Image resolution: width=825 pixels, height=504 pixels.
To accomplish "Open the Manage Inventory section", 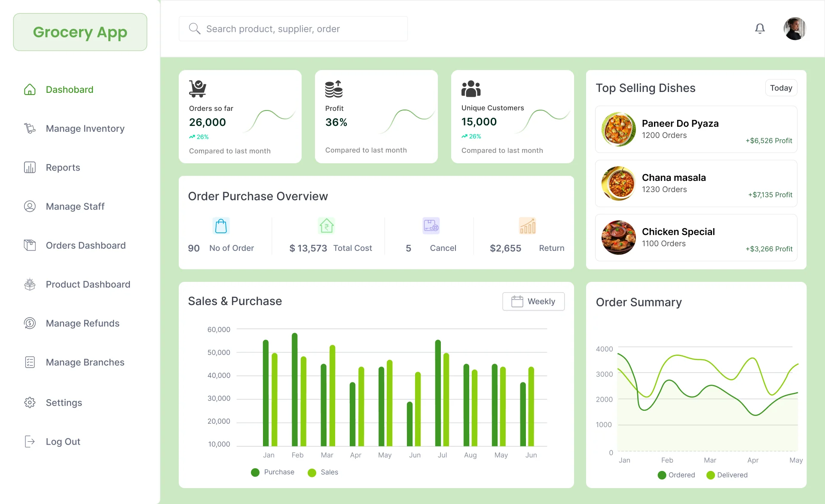I will 85,128.
